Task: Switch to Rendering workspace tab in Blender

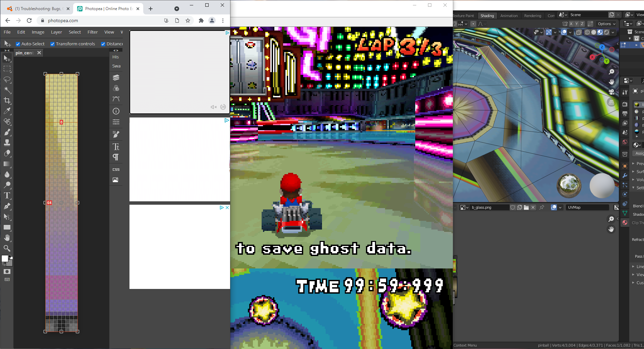Action: point(533,16)
